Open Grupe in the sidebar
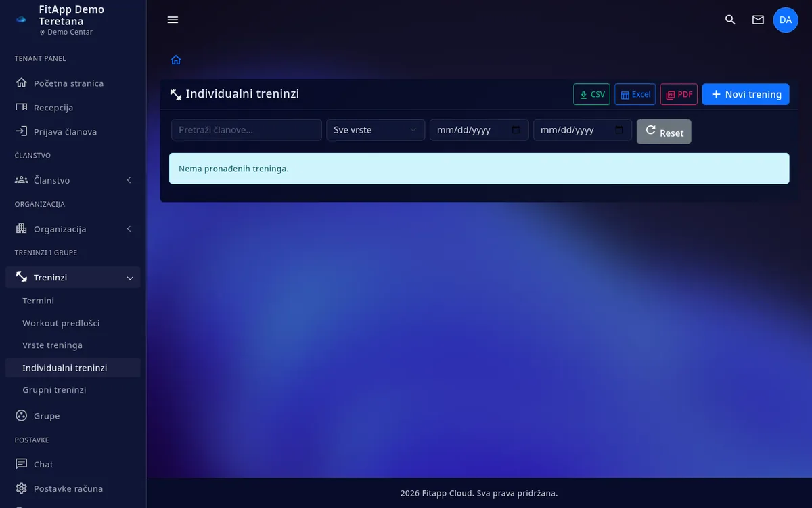 pyautogui.click(x=73, y=416)
